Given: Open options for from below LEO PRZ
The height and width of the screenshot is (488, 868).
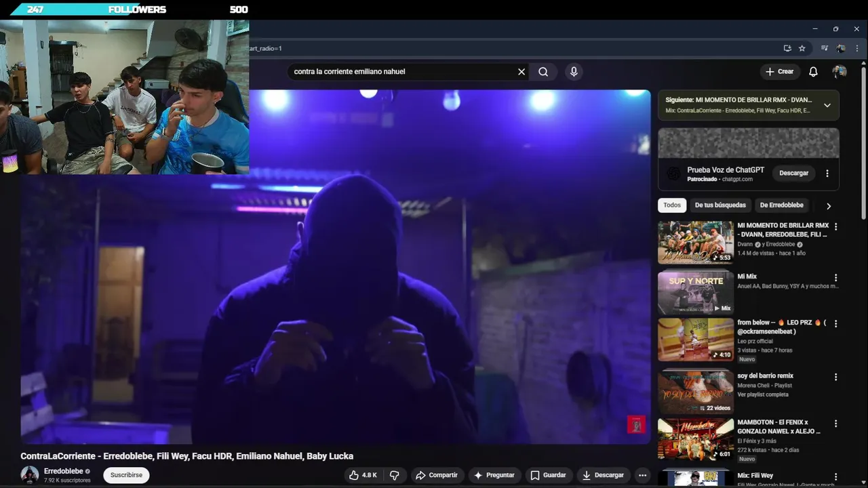Looking at the screenshot, I should [x=835, y=324].
